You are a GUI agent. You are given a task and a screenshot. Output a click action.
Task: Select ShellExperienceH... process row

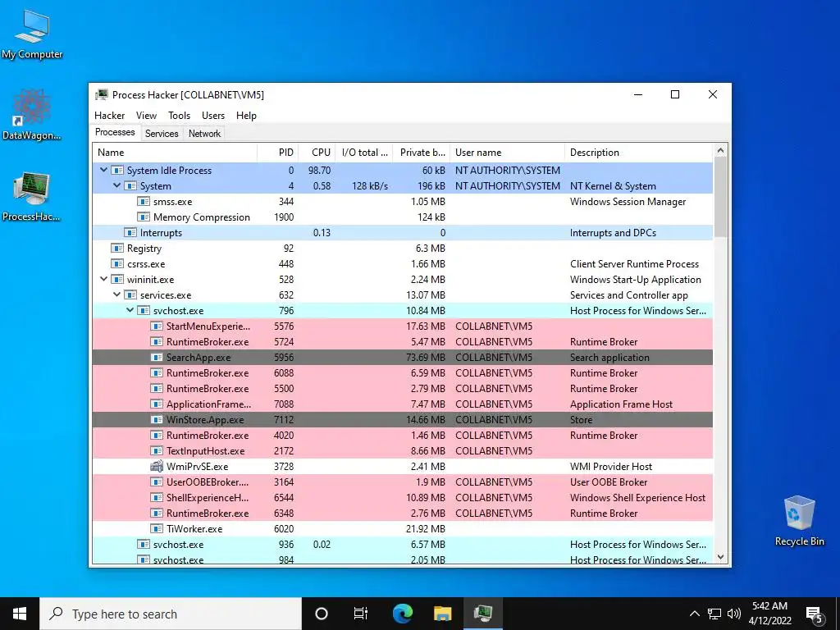coord(402,497)
